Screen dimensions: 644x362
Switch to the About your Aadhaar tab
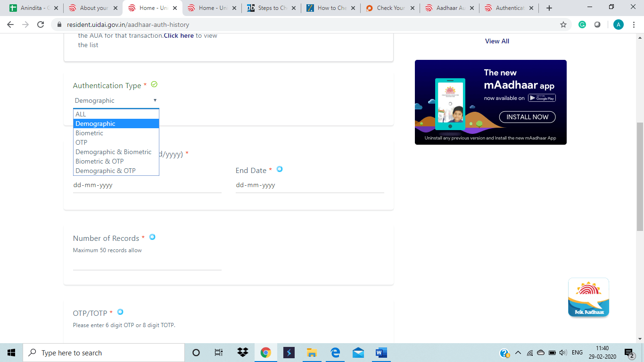[94, 8]
